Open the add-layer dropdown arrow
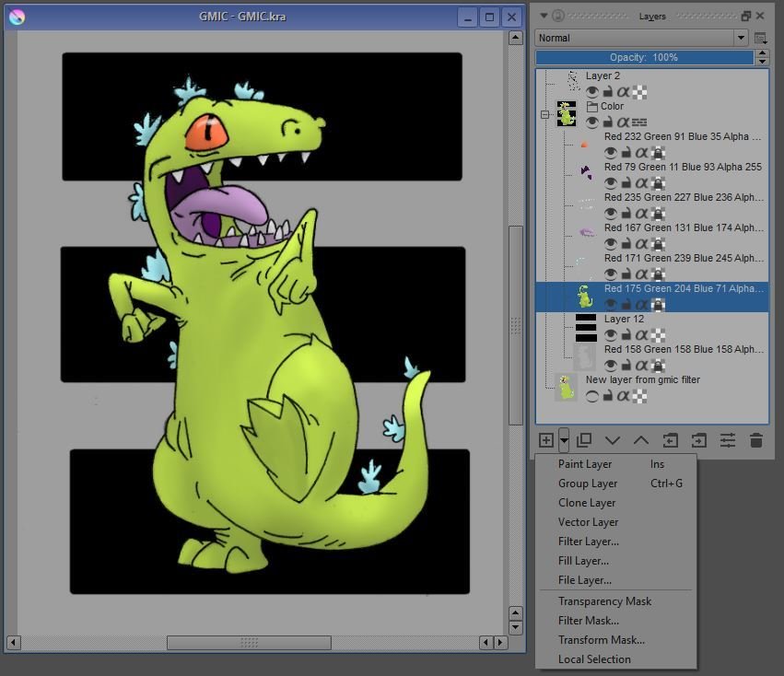 (564, 440)
